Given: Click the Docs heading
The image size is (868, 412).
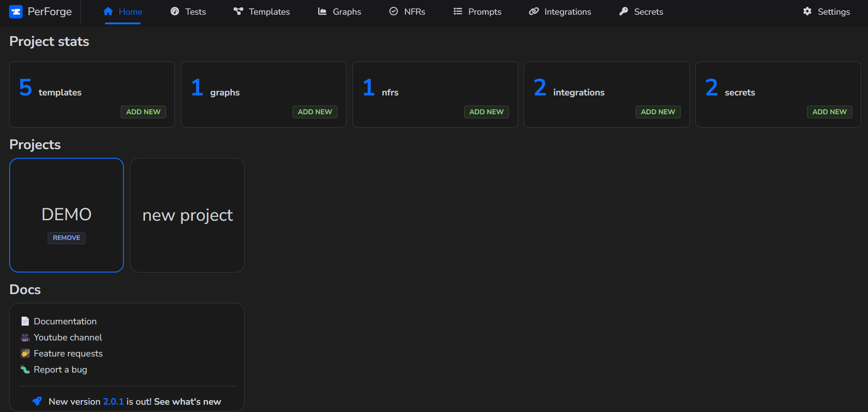Looking at the screenshot, I should point(25,290).
